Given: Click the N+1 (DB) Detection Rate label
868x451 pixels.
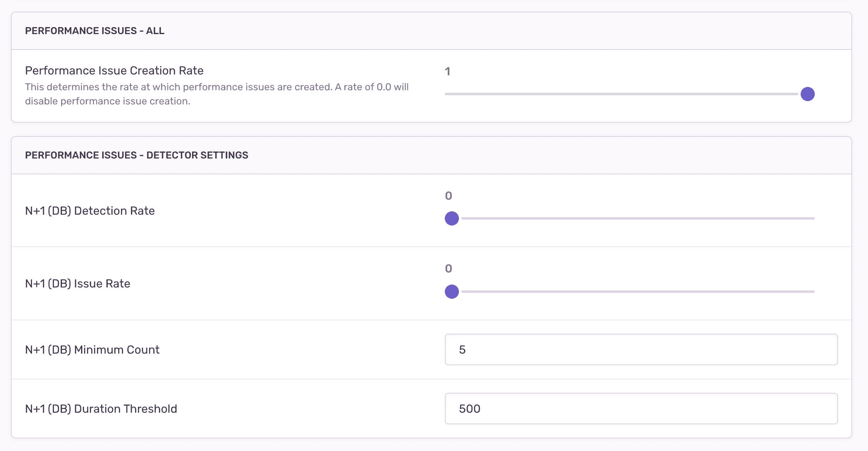Looking at the screenshot, I should tap(90, 211).
